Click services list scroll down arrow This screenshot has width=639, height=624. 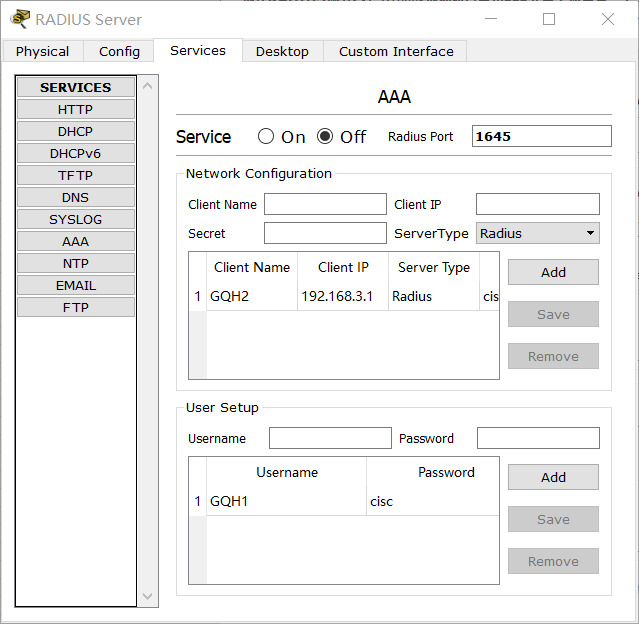coord(148,596)
